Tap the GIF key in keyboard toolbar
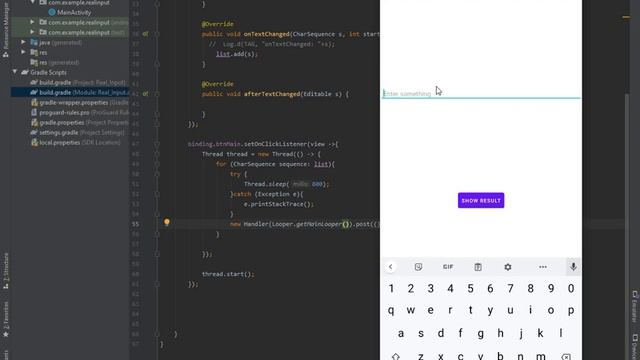 pos(448,267)
